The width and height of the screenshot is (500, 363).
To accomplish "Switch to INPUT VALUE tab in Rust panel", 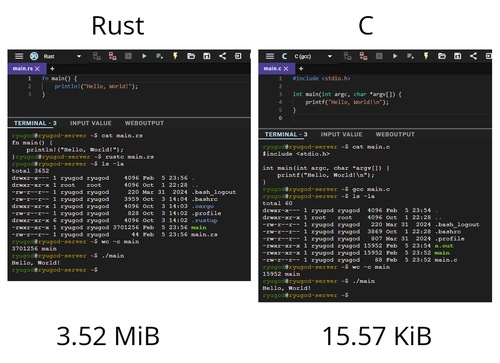I will point(90,123).
